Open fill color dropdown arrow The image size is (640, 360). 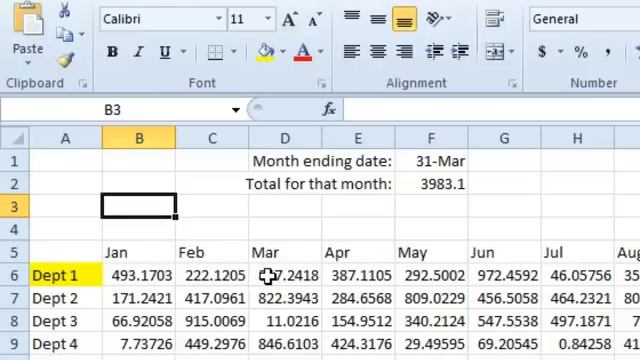point(283,52)
